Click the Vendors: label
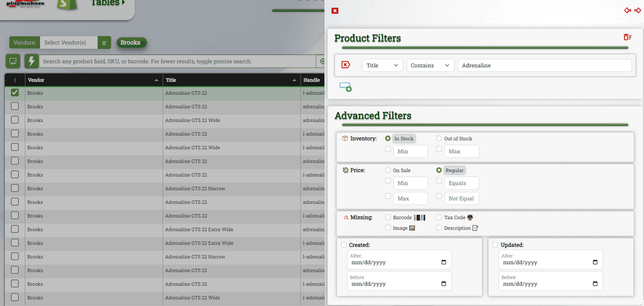Viewport: 644px width, 306px height. pos(24,43)
